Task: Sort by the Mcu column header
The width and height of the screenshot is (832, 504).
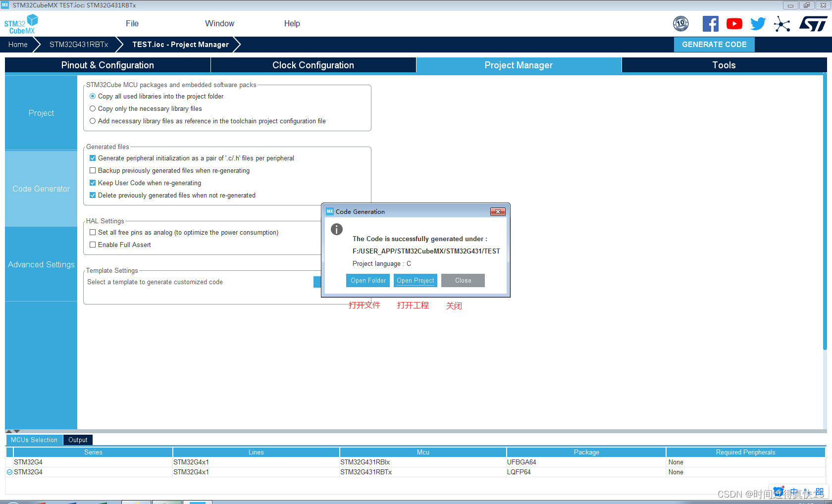Action: [423, 452]
